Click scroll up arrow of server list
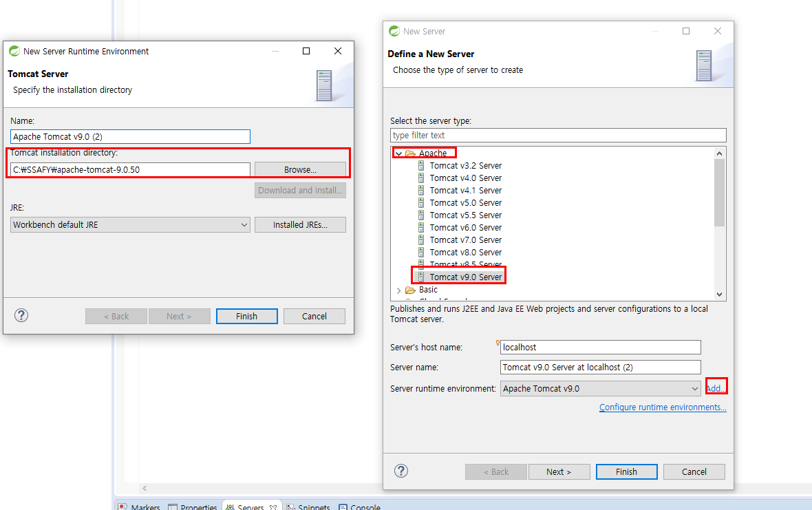The height and width of the screenshot is (510, 812). click(x=719, y=153)
